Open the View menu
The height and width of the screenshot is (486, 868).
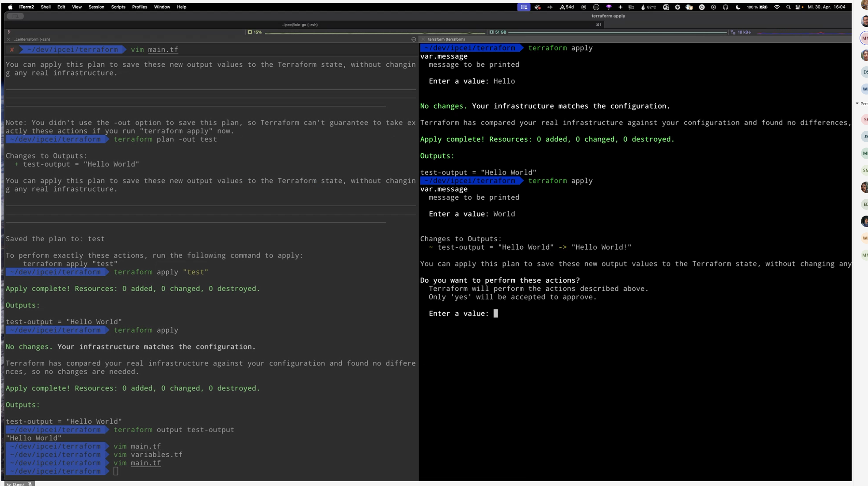point(77,7)
